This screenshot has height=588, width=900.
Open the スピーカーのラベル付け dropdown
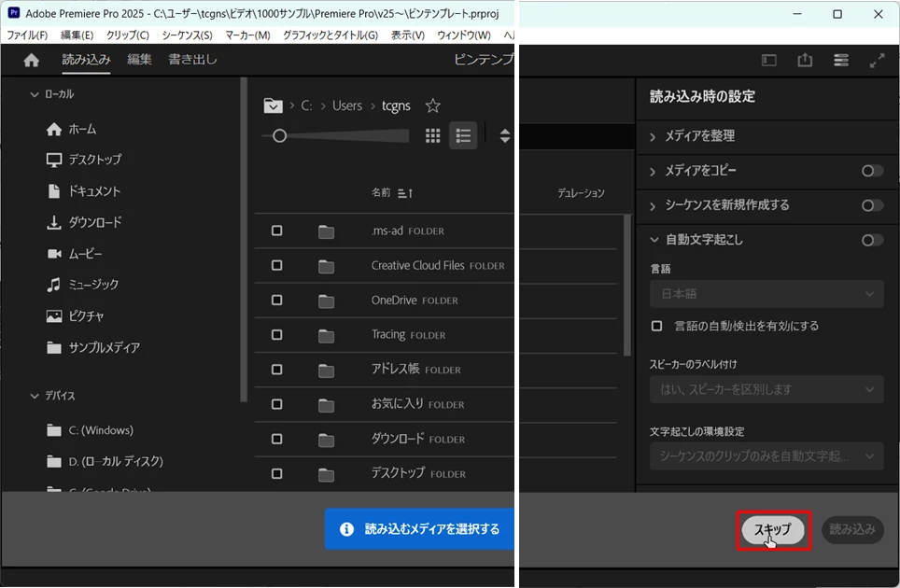pos(766,389)
